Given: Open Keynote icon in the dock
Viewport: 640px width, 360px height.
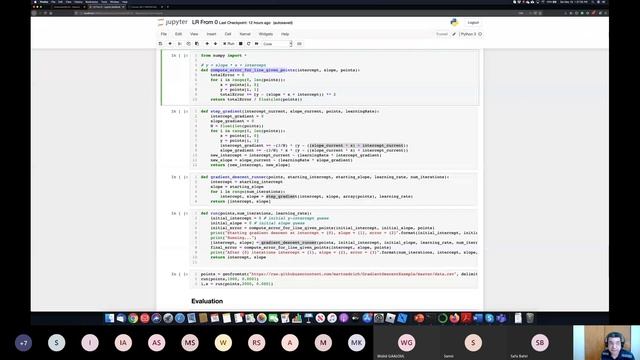Looking at the screenshot, I should tap(309, 318).
